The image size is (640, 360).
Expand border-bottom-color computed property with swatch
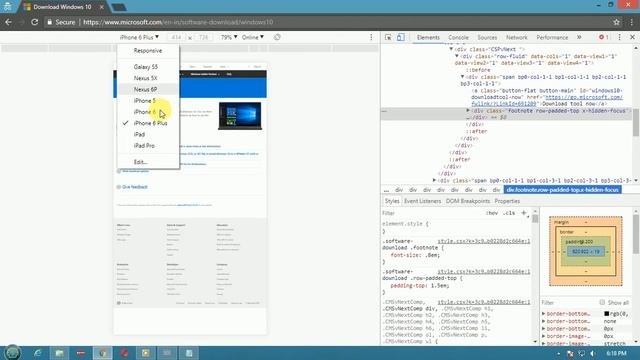544,313
